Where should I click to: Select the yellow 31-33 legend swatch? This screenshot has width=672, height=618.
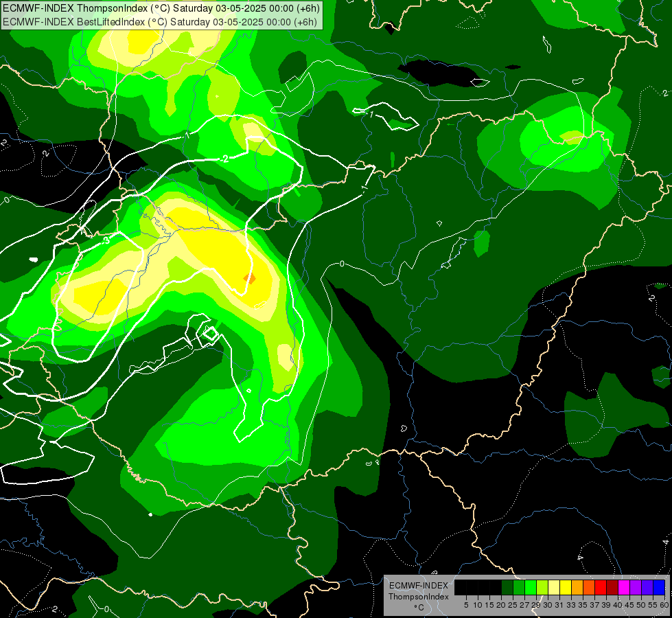[566, 587]
